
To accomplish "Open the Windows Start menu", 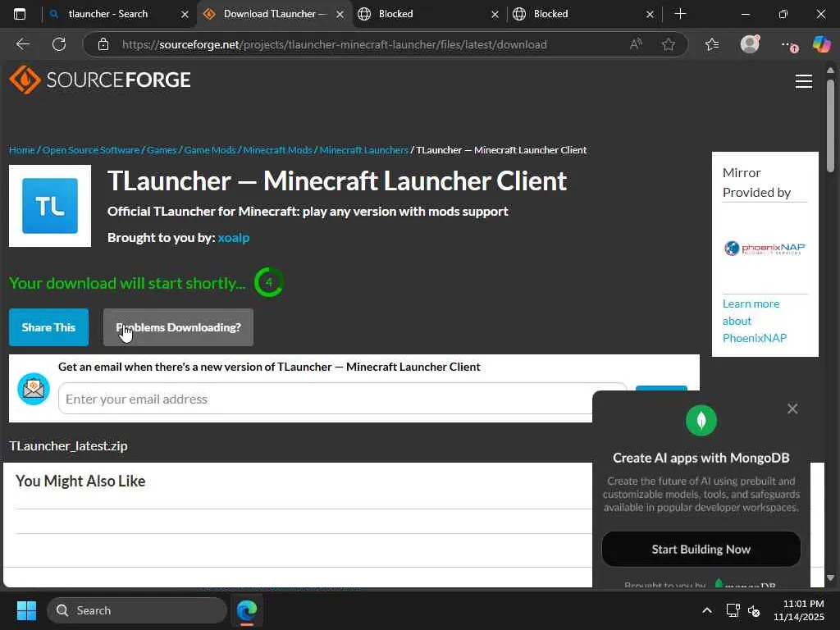I will [x=26, y=610].
